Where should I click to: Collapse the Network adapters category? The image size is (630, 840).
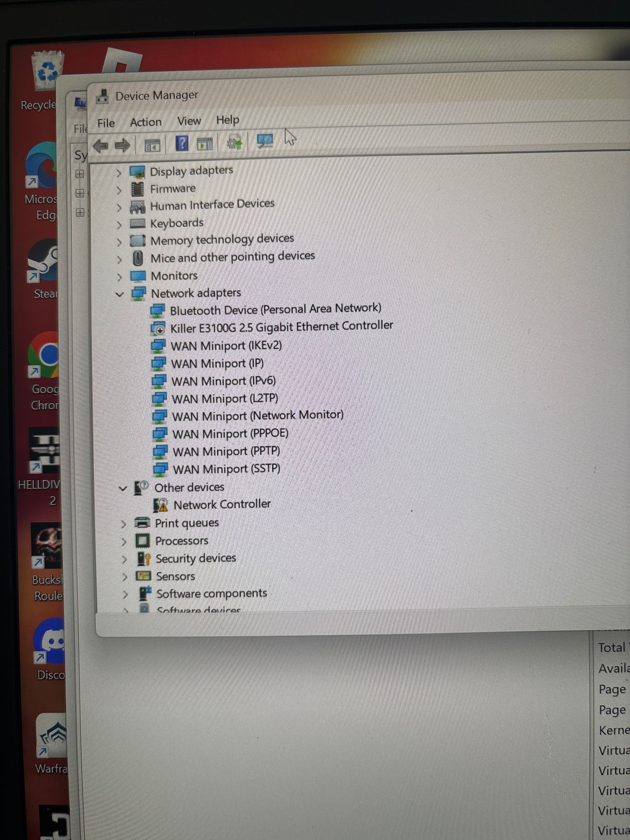[x=120, y=294]
